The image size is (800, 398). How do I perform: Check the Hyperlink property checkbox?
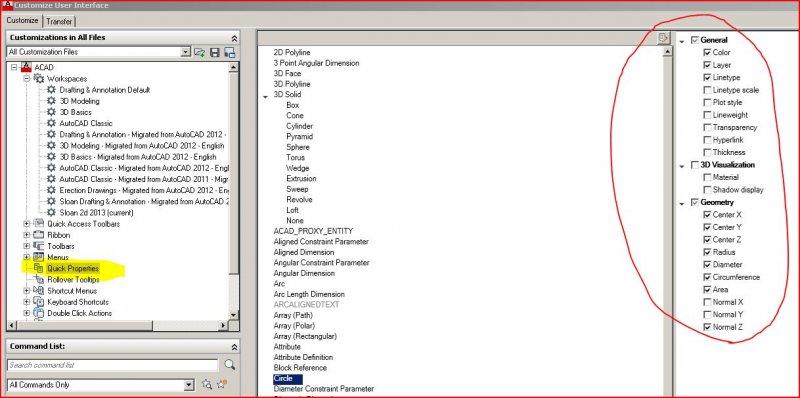pyautogui.click(x=707, y=140)
